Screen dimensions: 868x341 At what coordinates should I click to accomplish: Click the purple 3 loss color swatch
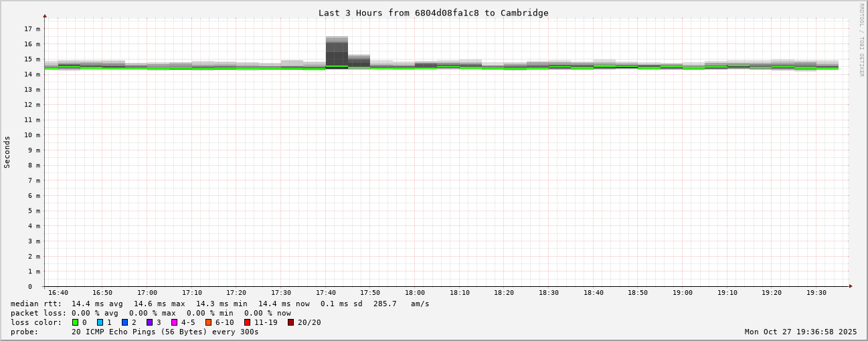click(150, 322)
